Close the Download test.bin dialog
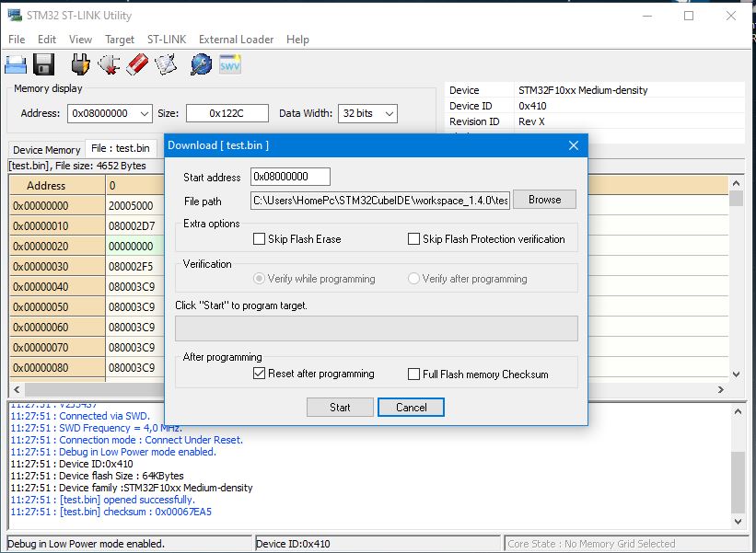Viewport: 756px width, 553px height. [574, 145]
